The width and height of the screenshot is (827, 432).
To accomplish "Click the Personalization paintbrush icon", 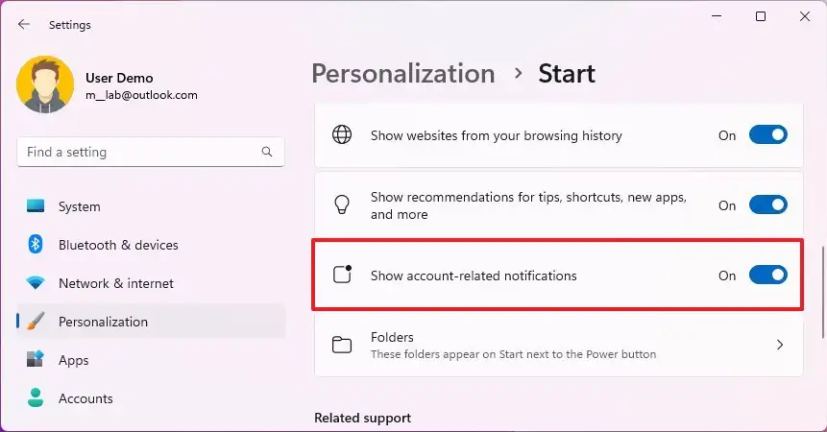I will click(x=36, y=322).
